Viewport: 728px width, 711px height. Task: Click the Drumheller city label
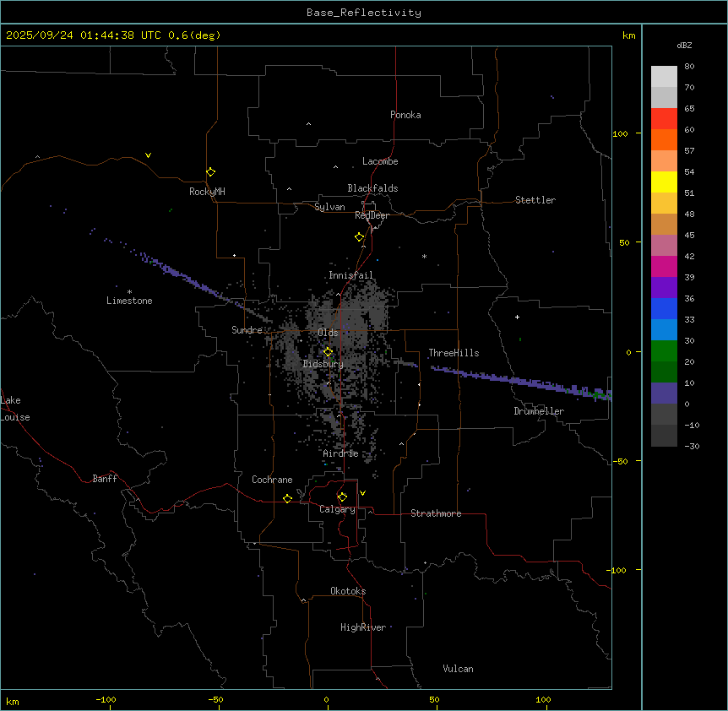pyautogui.click(x=539, y=411)
